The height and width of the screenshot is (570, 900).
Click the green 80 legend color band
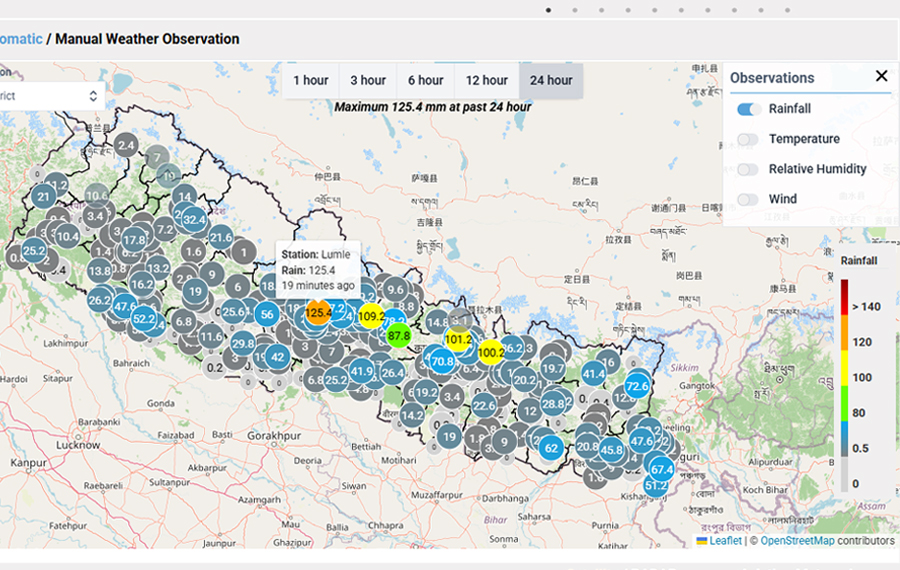tap(844, 404)
